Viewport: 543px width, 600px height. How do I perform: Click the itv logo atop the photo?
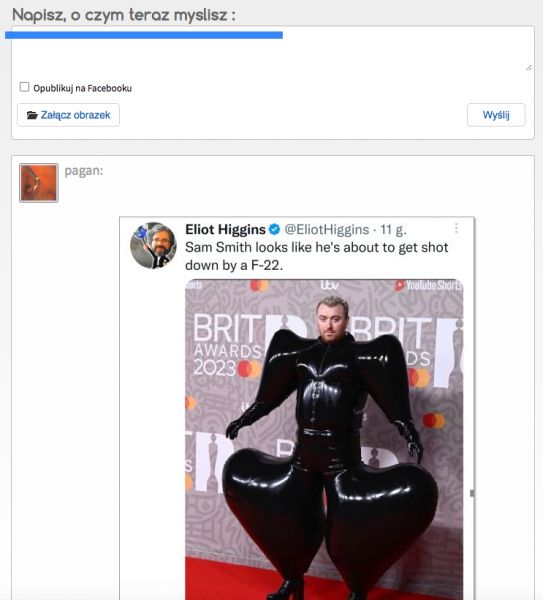329,285
